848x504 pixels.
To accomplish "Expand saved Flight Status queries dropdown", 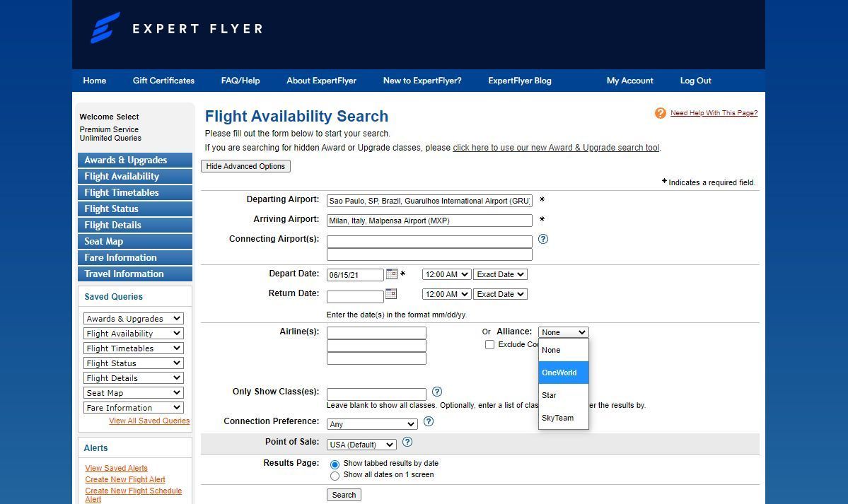I will [x=134, y=363].
